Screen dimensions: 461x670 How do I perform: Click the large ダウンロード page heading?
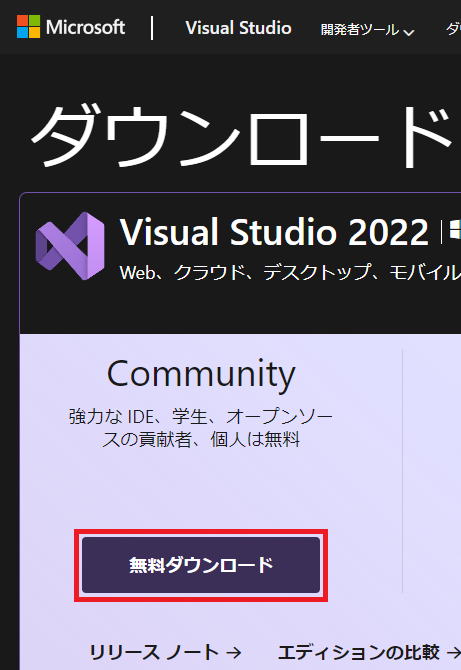[x=241, y=137]
